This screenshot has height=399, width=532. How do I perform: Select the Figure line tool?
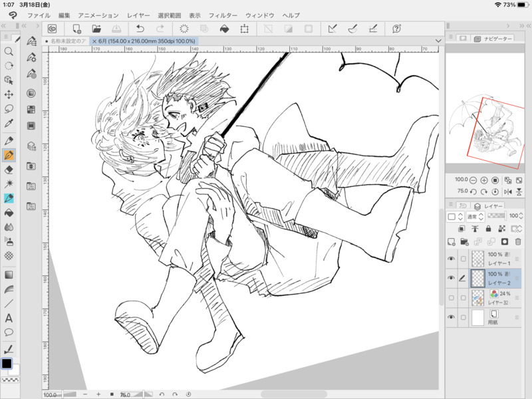click(x=9, y=303)
